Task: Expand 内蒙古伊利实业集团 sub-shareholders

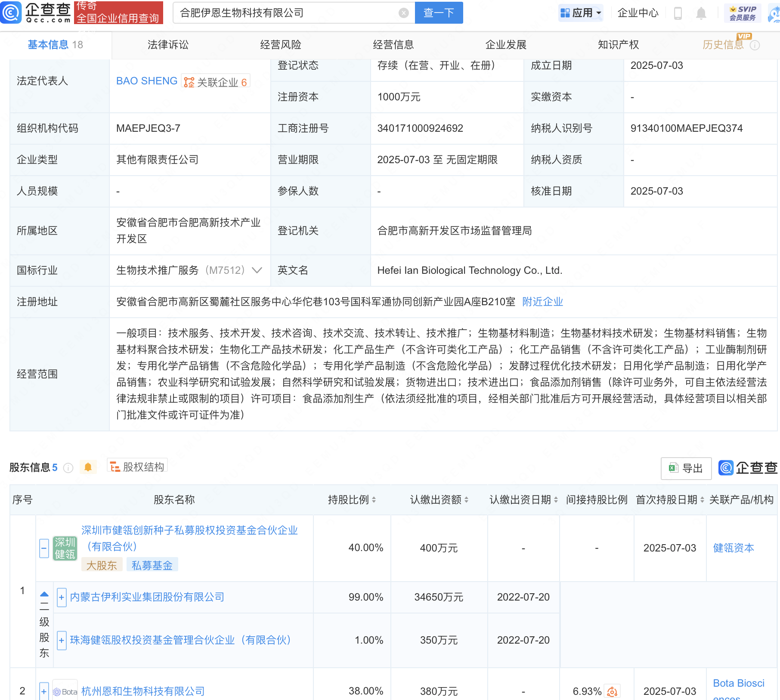Action: coord(62,598)
